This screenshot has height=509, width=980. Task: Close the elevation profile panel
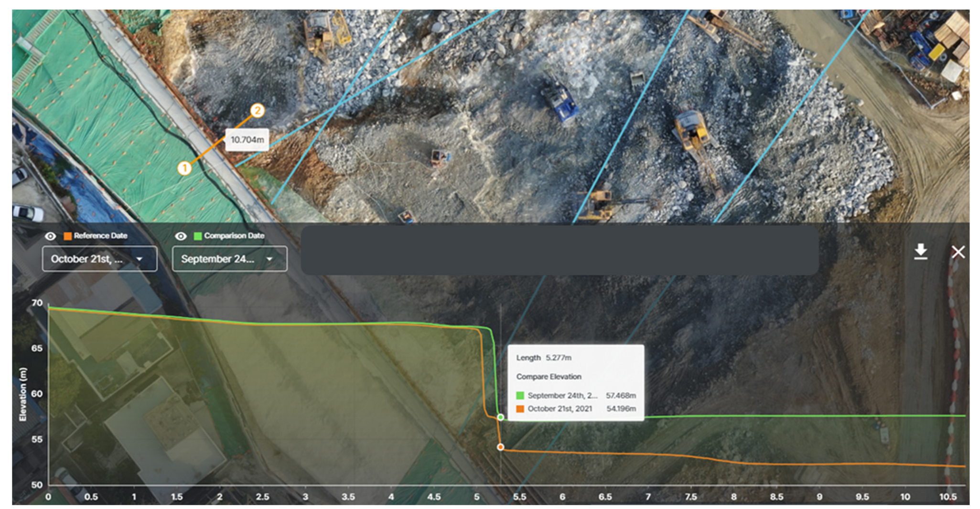point(958,252)
